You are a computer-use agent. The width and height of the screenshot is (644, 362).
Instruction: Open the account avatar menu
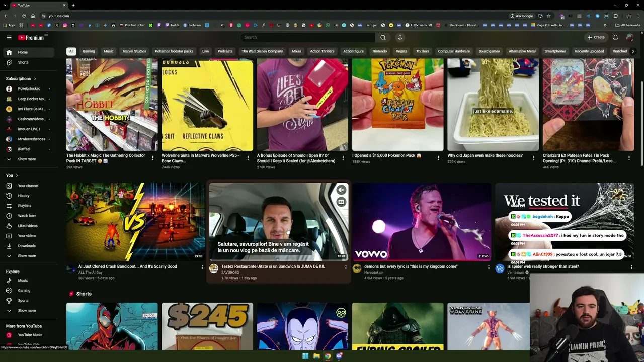coord(629,37)
